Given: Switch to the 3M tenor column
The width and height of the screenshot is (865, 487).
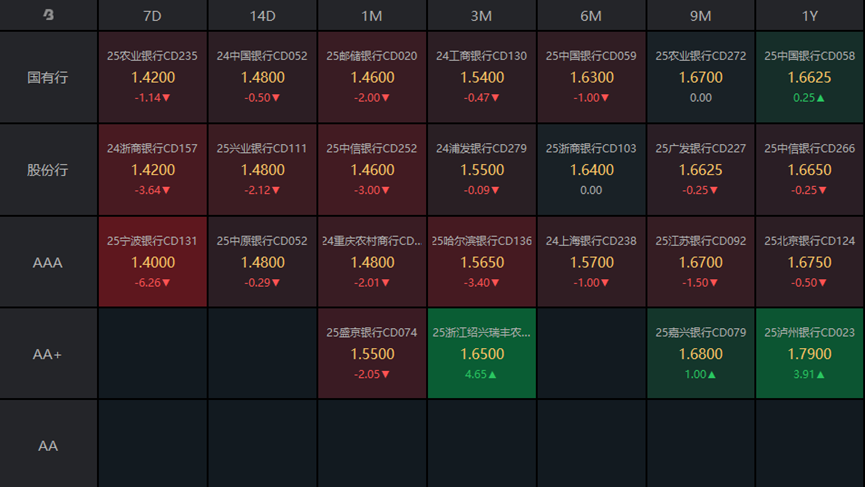Looking at the screenshot, I should point(482,15).
